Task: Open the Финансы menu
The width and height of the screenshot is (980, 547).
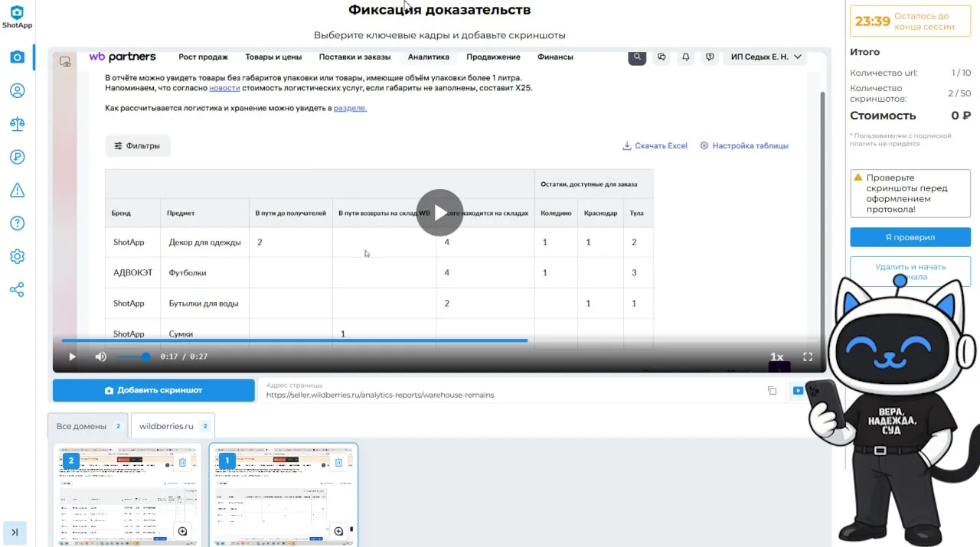Action: [x=555, y=57]
